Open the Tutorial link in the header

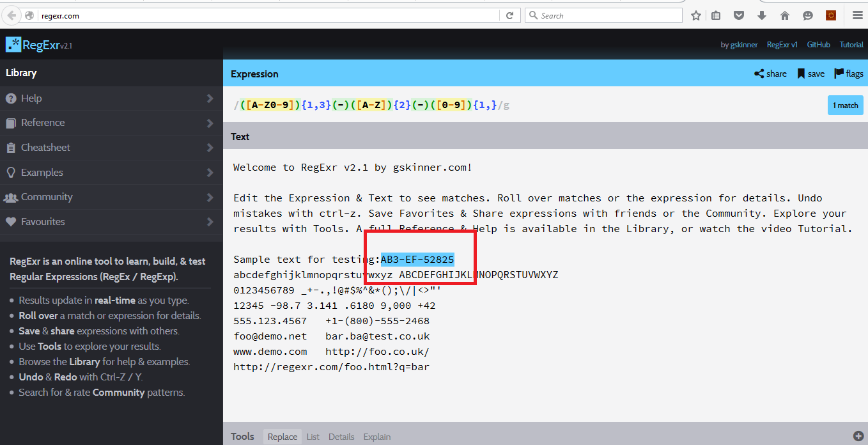pyautogui.click(x=851, y=44)
